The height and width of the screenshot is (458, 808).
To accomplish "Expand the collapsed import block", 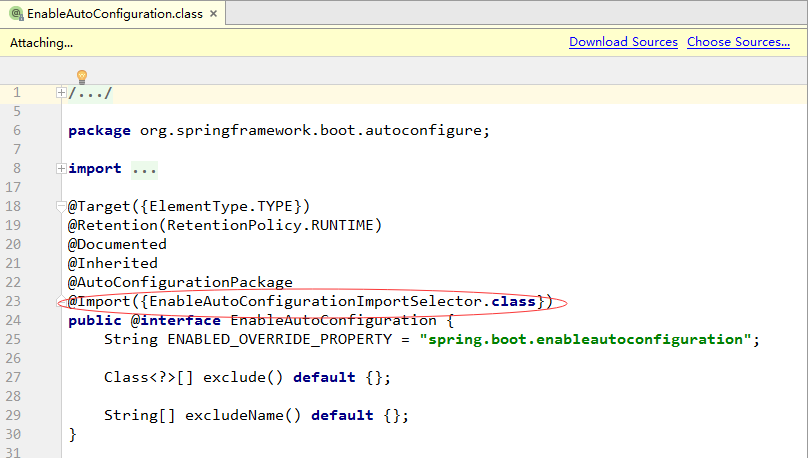I will click(61, 168).
